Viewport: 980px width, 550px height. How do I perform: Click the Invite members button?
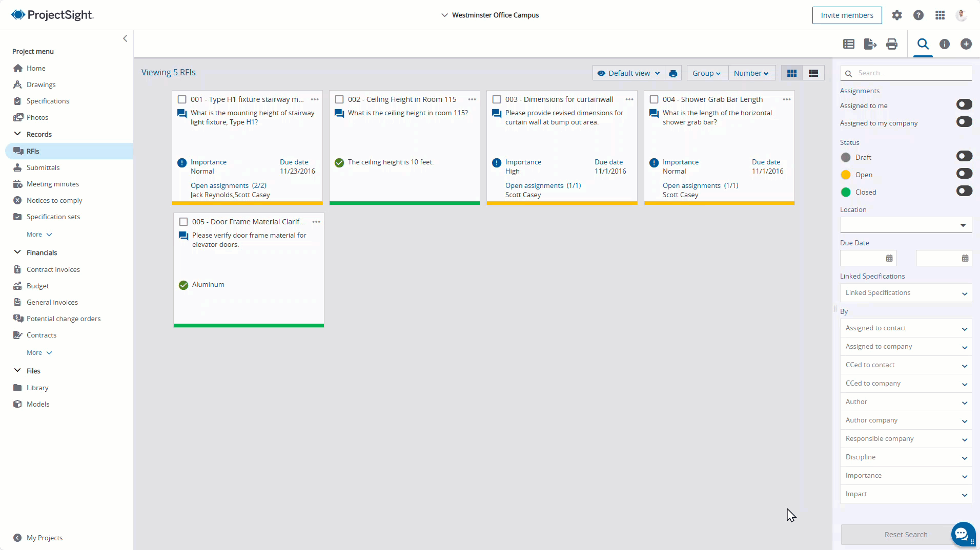tap(847, 15)
